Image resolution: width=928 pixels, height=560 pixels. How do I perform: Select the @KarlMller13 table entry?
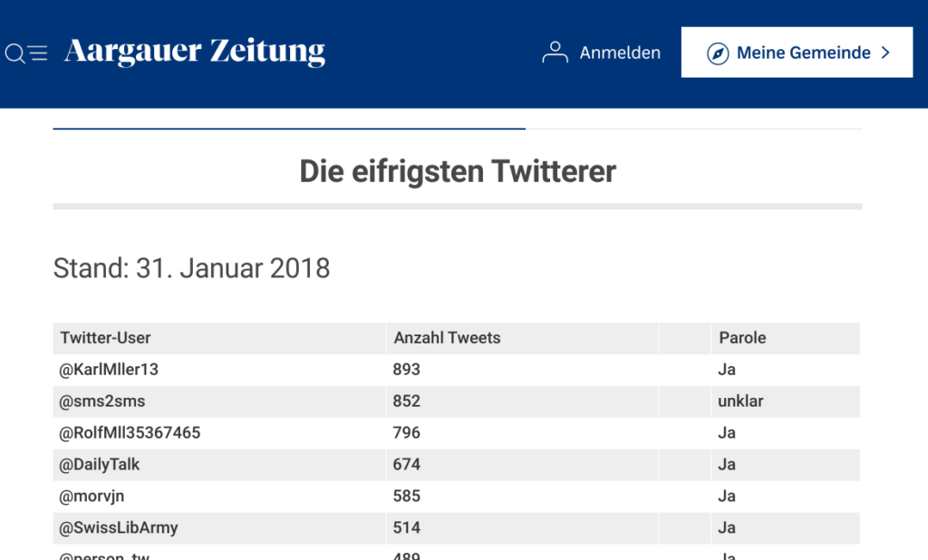point(109,370)
